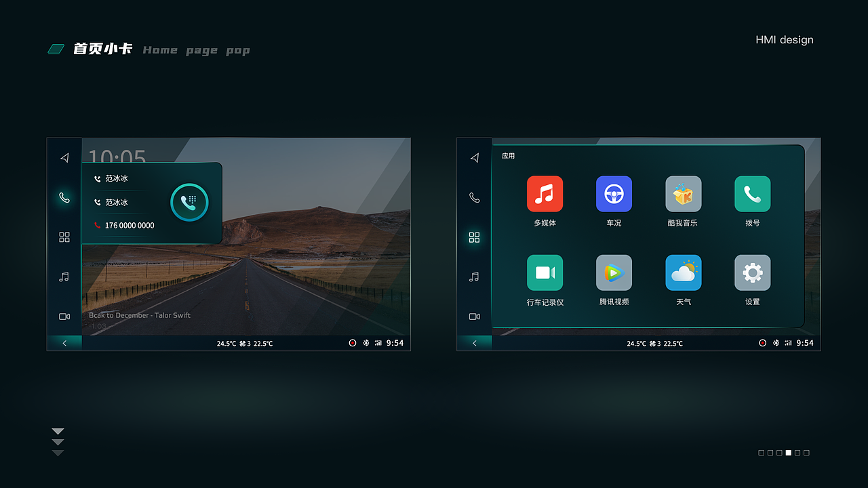Open dashcam camera icon in left screen sidebar
The height and width of the screenshot is (488, 868).
(x=64, y=317)
